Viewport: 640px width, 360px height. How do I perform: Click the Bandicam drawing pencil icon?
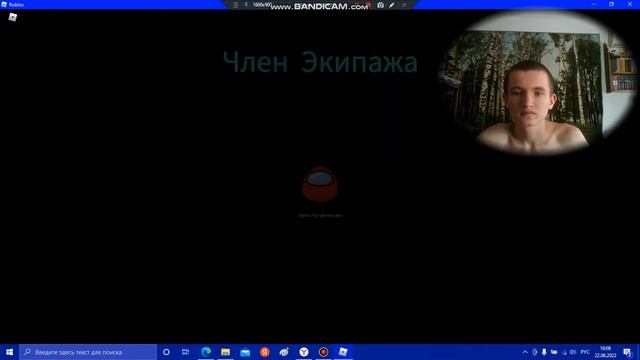click(392, 5)
